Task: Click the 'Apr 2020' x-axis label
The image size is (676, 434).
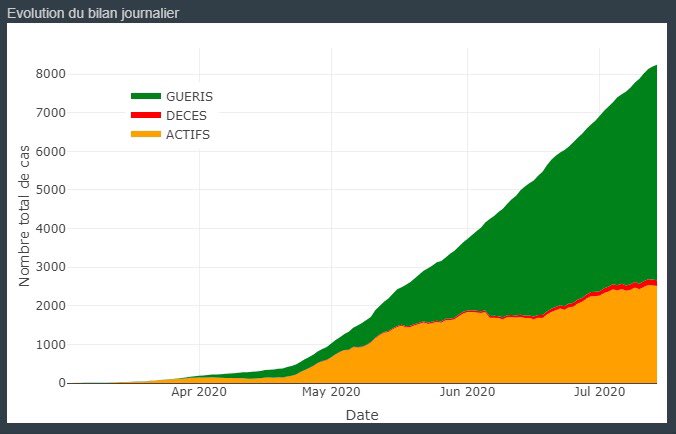Action: [199, 392]
